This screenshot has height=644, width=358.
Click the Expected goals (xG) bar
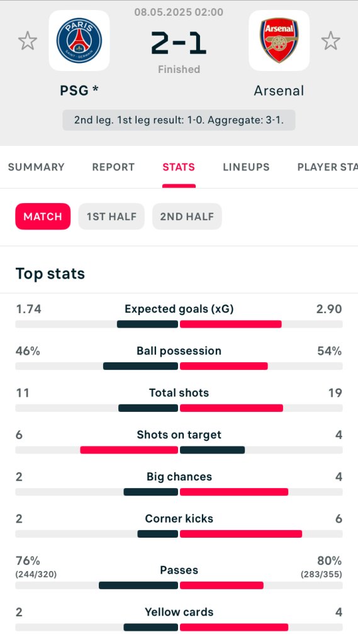pyautogui.click(x=179, y=324)
